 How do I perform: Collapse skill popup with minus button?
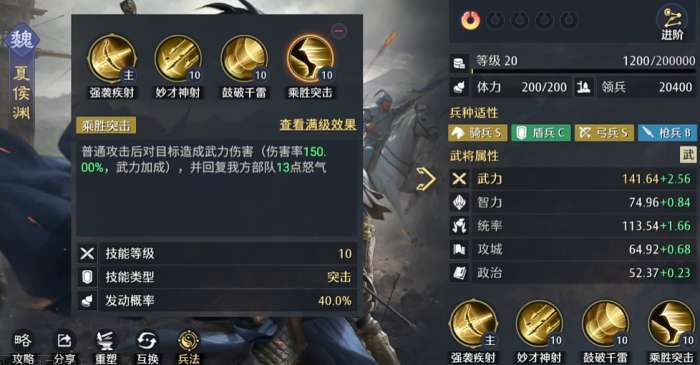340,31
